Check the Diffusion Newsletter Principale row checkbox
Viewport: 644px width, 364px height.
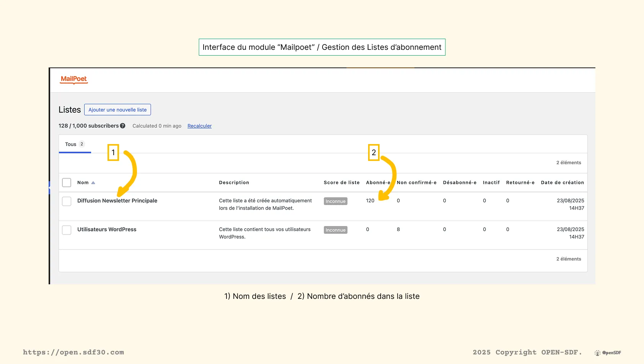67,201
